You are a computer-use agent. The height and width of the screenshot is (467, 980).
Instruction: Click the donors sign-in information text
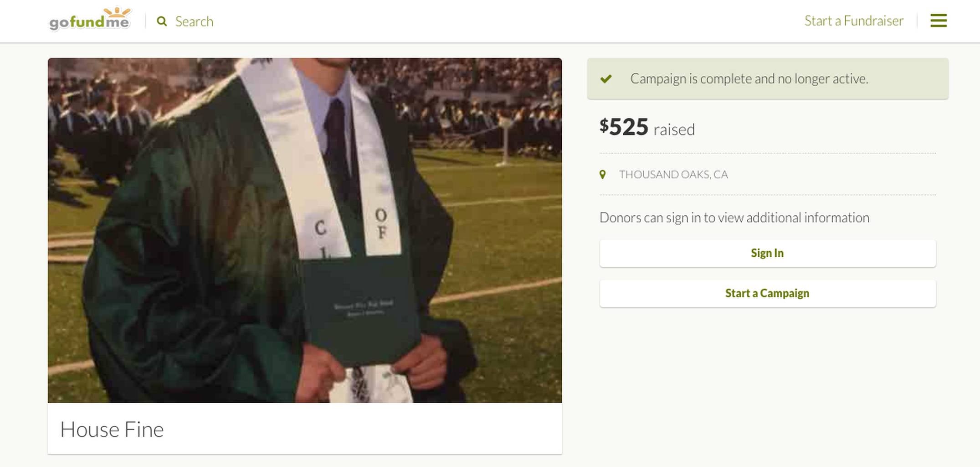pos(734,218)
